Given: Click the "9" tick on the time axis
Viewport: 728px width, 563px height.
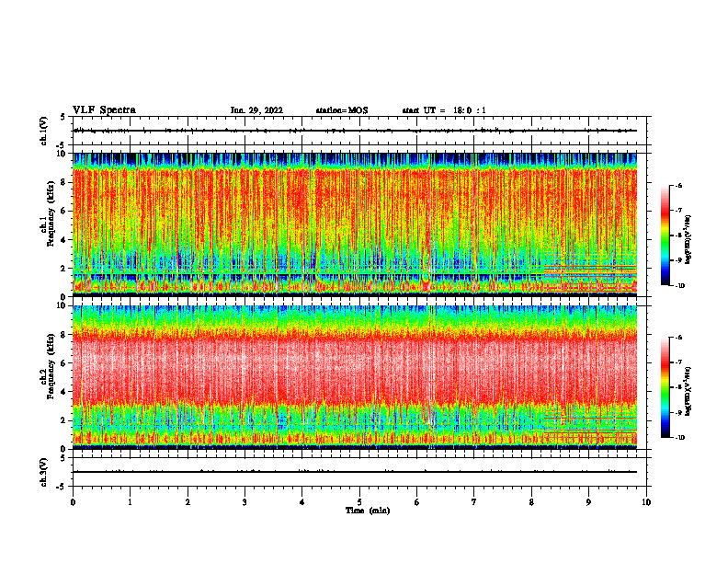Looking at the screenshot, I should pyautogui.click(x=588, y=502).
